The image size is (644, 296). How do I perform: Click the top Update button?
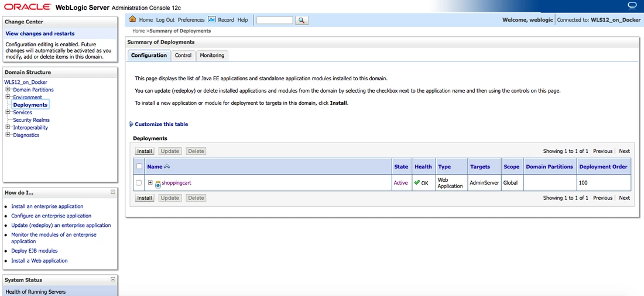[170, 151]
